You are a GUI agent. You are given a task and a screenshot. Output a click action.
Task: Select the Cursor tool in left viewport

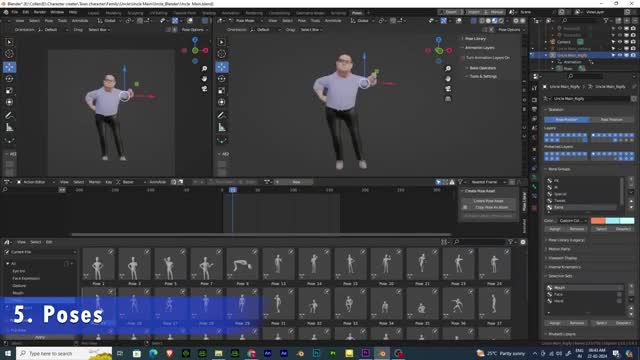click(x=9, y=54)
